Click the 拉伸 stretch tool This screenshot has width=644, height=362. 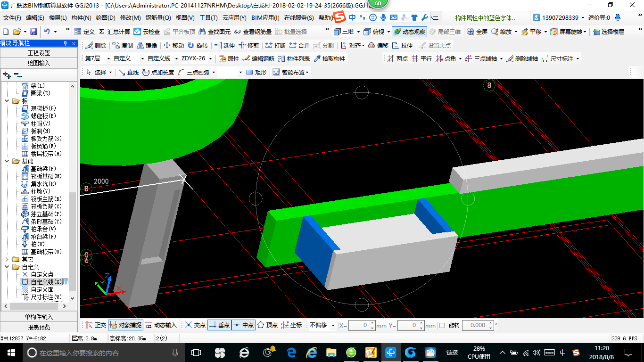click(402, 46)
